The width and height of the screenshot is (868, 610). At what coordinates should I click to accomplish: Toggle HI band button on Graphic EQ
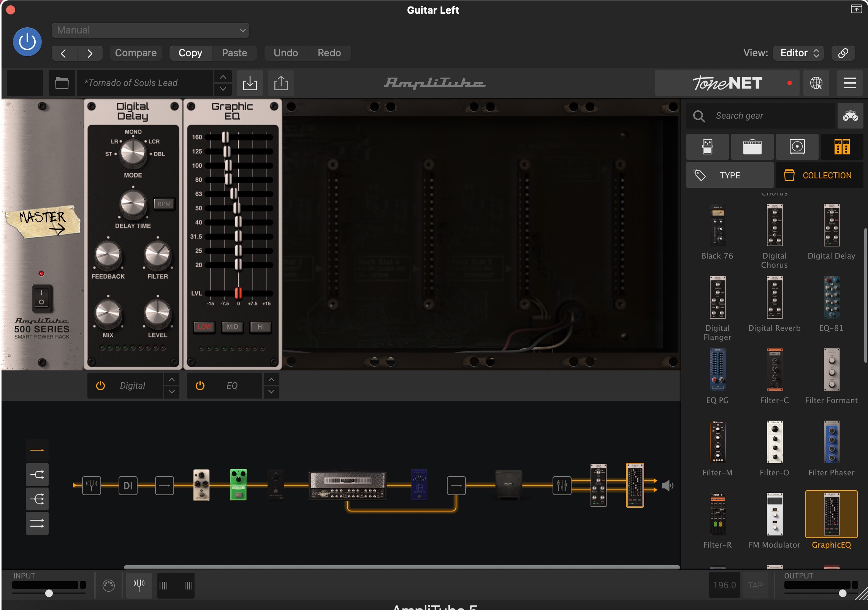pyautogui.click(x=261, y=327)
